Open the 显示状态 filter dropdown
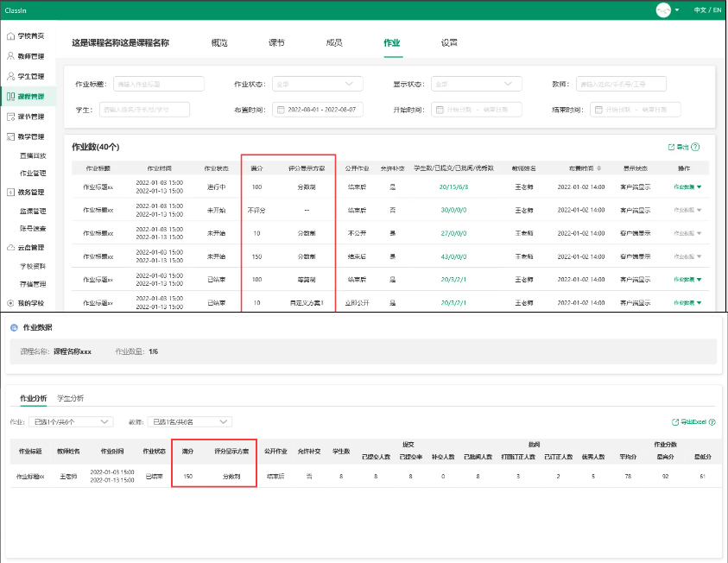 pyautogui.click(x=477, y=84)
